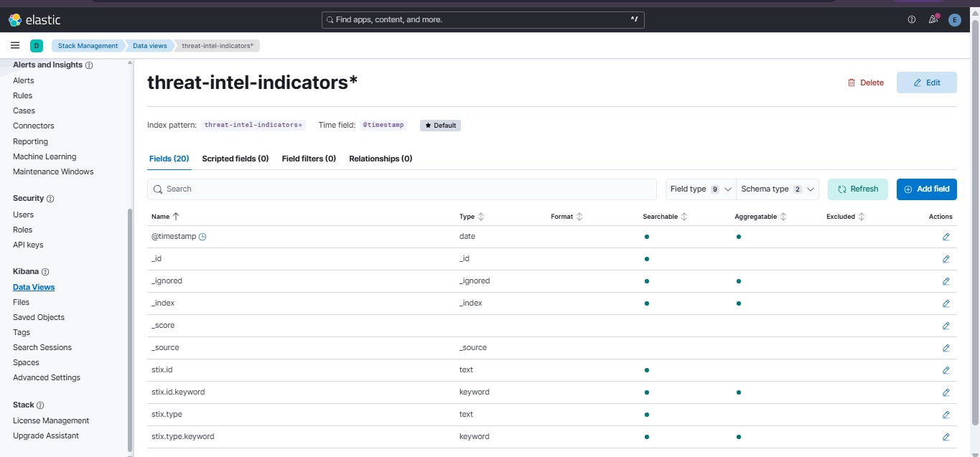Screen dimensions: 980x457
Task: Open Saved Objects in sidebar
Action: point(39,318)
